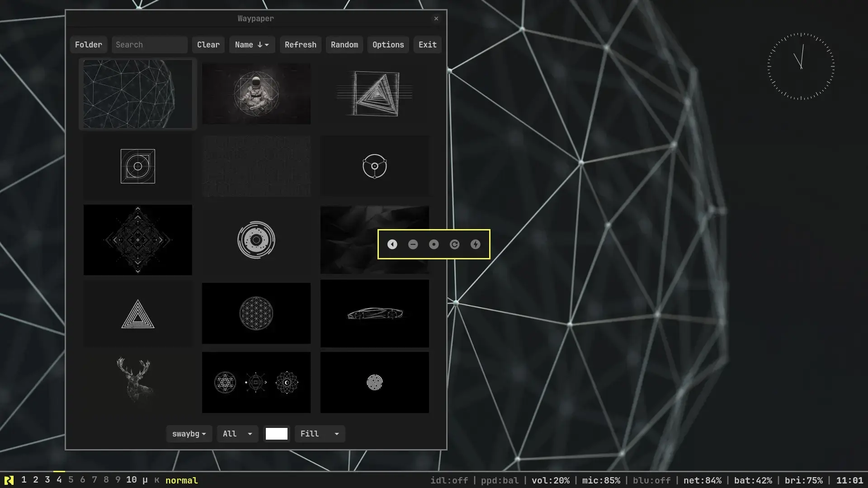868x488 pixels.
Task: Switch to workspace 10 in the bar
Action: 131,480
